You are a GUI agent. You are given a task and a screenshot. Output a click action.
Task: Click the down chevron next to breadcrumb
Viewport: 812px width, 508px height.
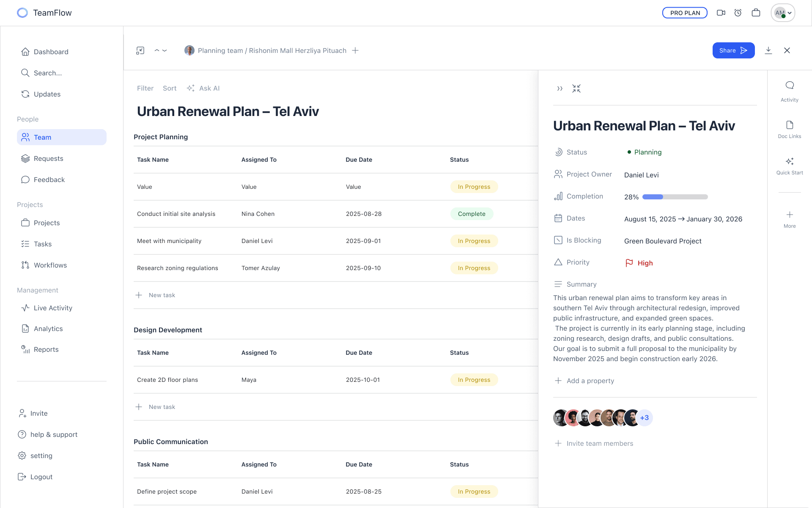pos(165,50)
